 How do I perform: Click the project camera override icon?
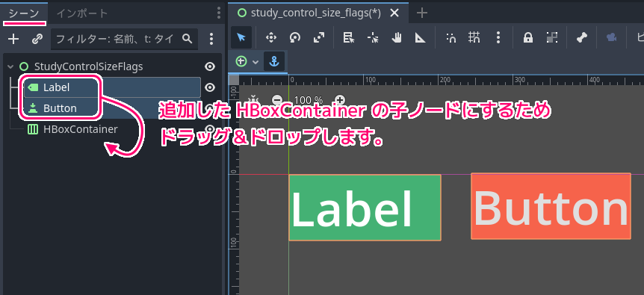[612, 38]
